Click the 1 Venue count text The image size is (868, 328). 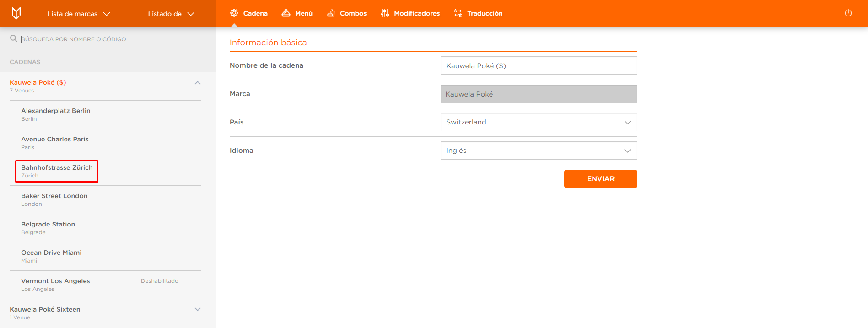tap(20, 317)
